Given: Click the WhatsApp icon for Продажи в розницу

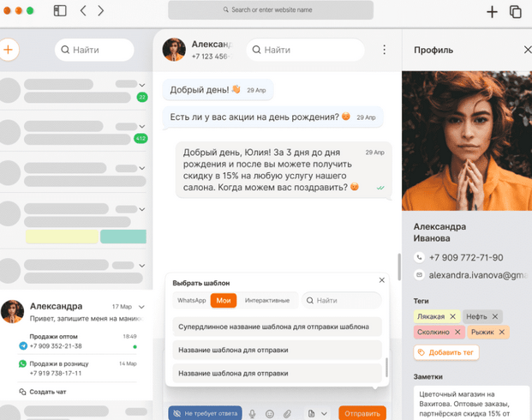Looking at the screenshot, I should click(23, 363).
